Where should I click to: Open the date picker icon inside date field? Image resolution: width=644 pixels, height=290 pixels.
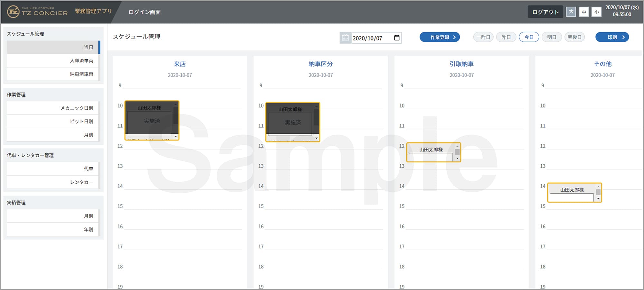(397, 38)
